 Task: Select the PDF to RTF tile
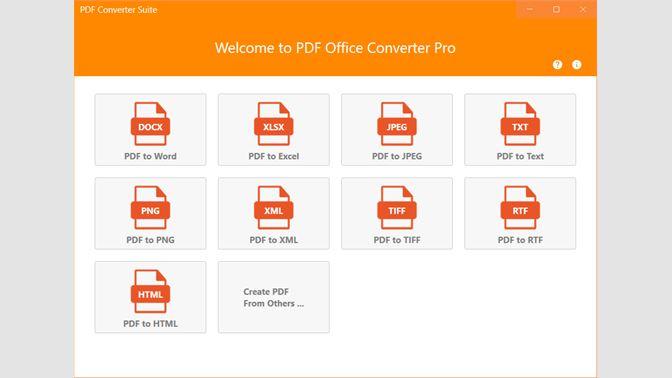[520, 213]
